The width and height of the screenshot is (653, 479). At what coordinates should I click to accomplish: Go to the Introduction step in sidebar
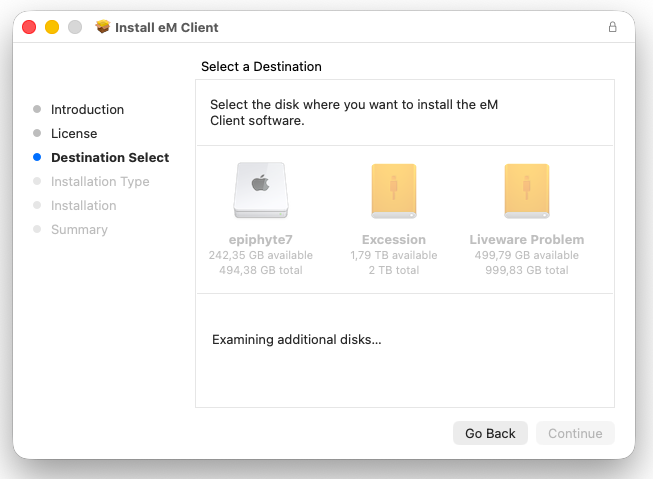point(87,110)
